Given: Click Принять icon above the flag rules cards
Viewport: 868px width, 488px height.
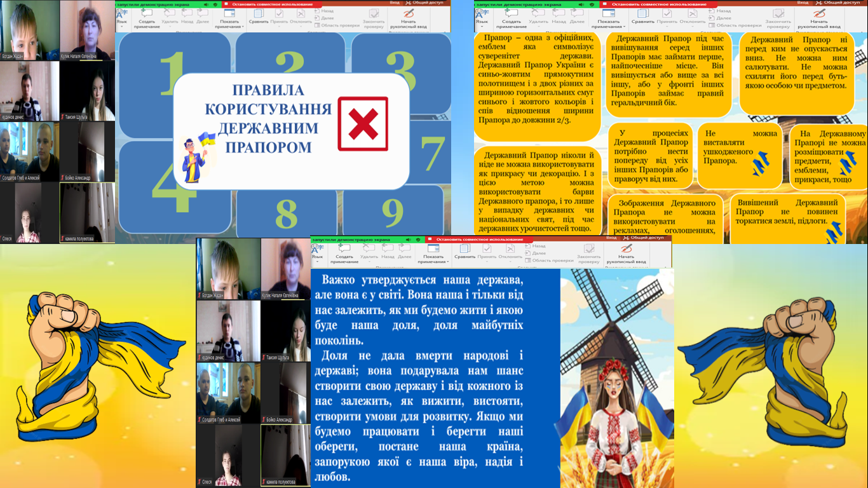Looking at the screenshot, I should [x=667, y=13].
